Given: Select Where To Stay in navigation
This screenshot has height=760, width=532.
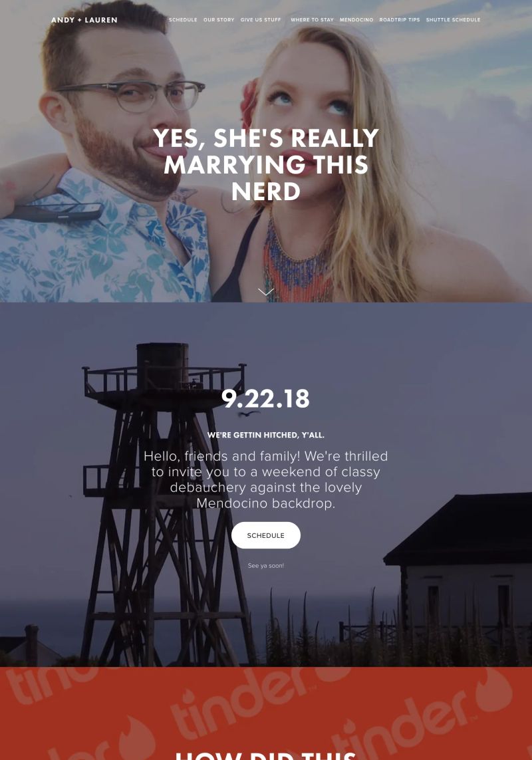Looking at the screenshot, I should pos(312,20).
